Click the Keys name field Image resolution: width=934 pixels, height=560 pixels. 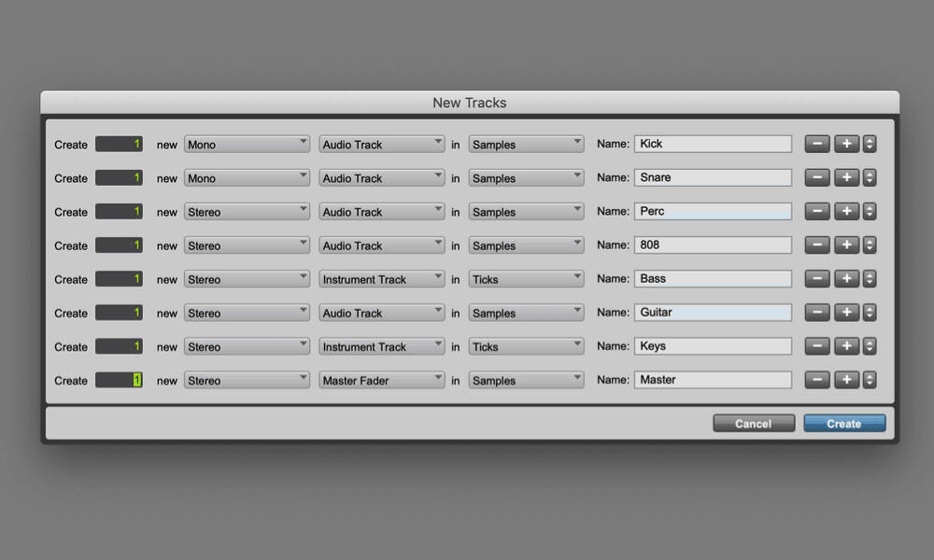tap(713, 346)
